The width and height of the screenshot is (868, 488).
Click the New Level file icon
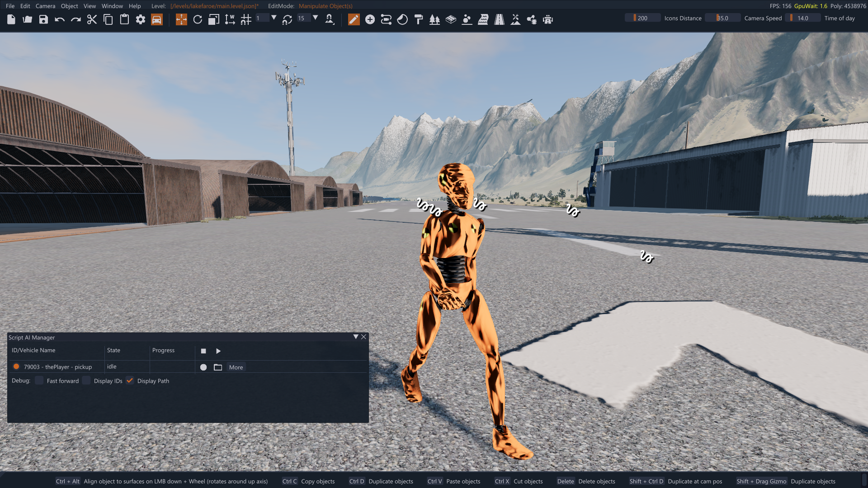click(11, 19)
